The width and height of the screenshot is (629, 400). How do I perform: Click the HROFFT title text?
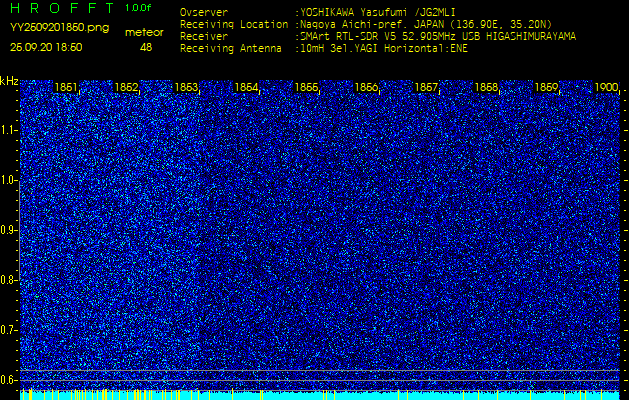coord(58,8)
